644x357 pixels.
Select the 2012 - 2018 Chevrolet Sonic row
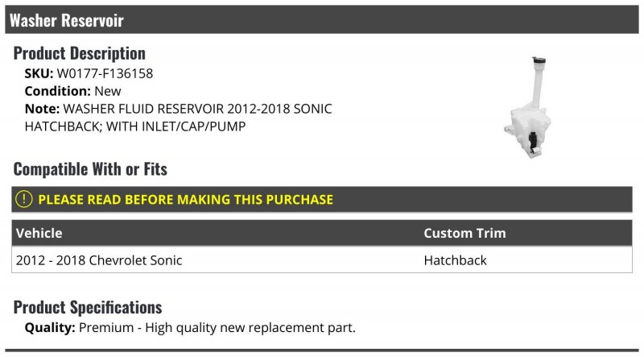click(x=321, y=260)
